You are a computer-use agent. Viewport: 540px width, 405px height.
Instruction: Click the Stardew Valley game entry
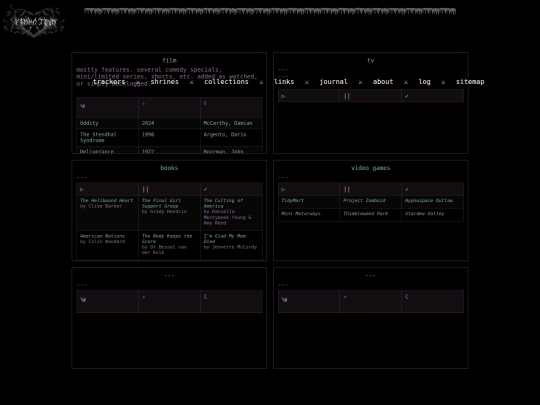click(x=424, y=214)
